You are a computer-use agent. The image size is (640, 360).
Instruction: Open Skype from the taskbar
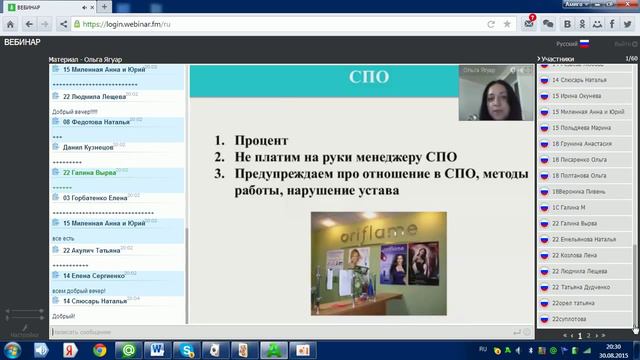[x=187, y=351]
